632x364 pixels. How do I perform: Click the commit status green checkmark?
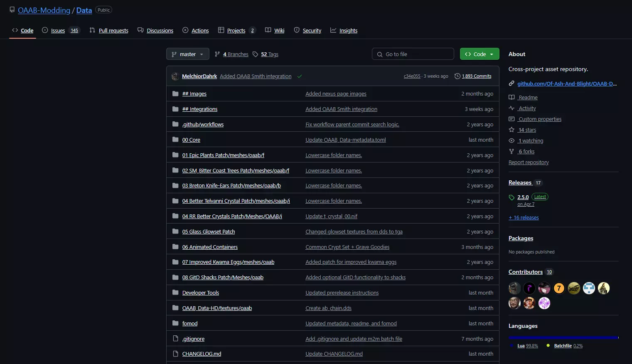click(x=300, y=76)
